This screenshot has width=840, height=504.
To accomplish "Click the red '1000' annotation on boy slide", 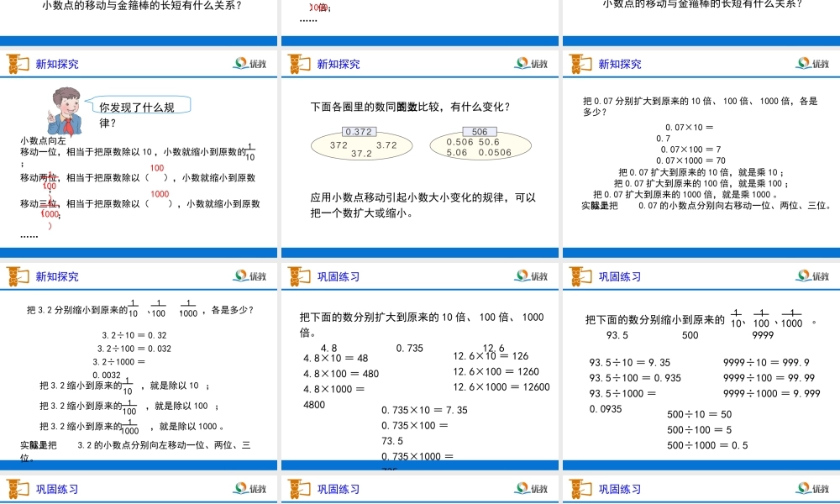I will pyautogui.click(x=160, y=194).
